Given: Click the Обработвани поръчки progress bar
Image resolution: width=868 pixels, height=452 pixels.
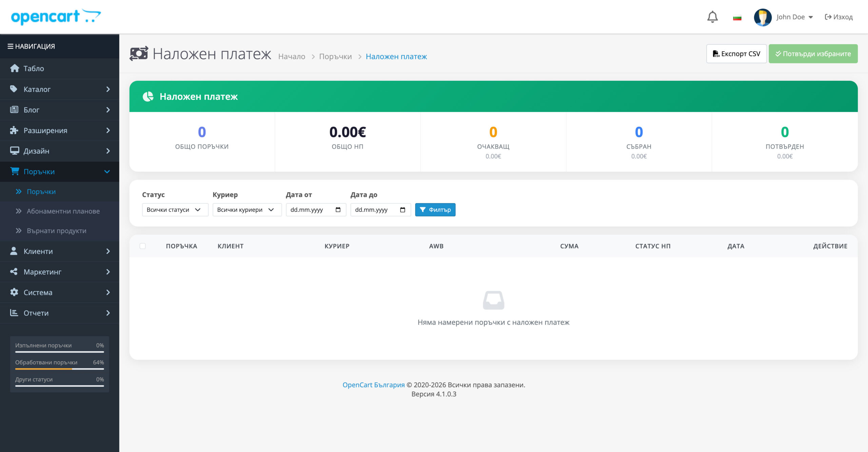Looking at the screenshot, I should [59, 369].
